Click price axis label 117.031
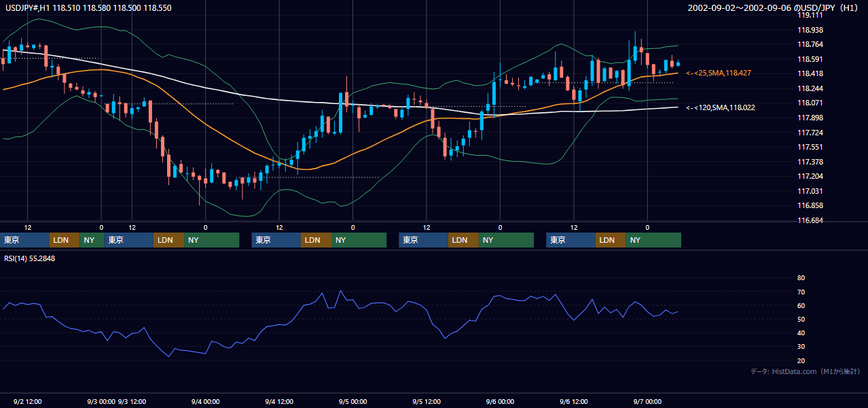Screen dimensions: 868x408 click(810, 191)
